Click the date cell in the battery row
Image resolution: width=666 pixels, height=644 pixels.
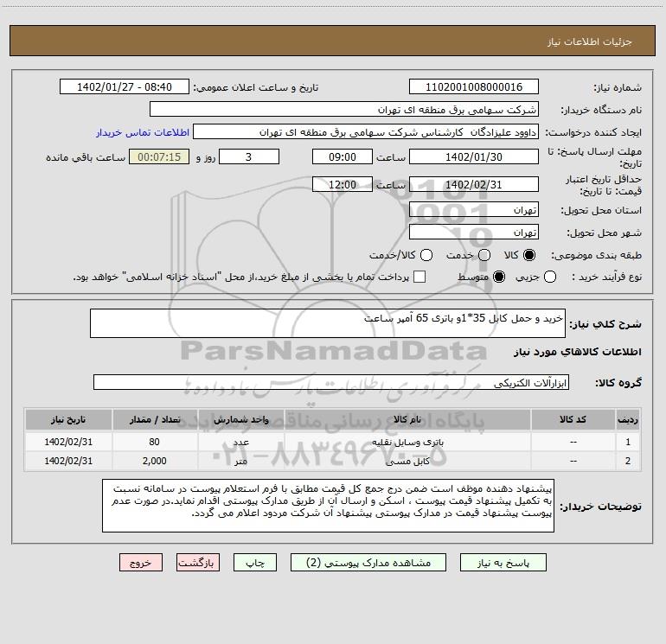[68, 442]
